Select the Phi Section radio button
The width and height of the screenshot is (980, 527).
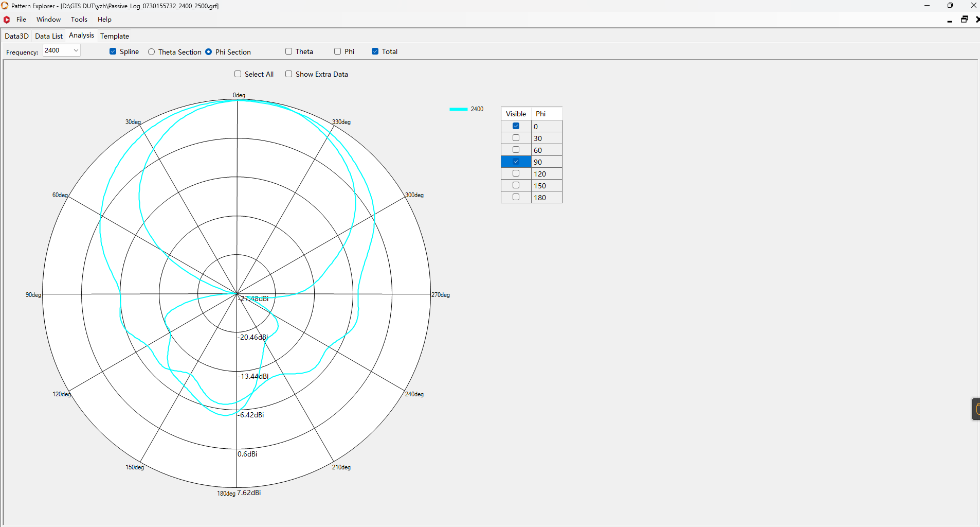(209, 52)
